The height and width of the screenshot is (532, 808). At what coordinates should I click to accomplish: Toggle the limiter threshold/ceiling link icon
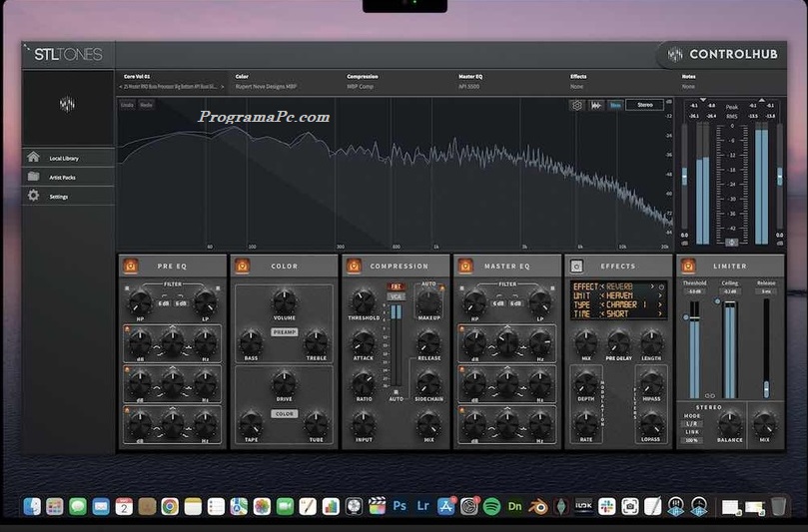pyautogui.click(x=709, y=395)
